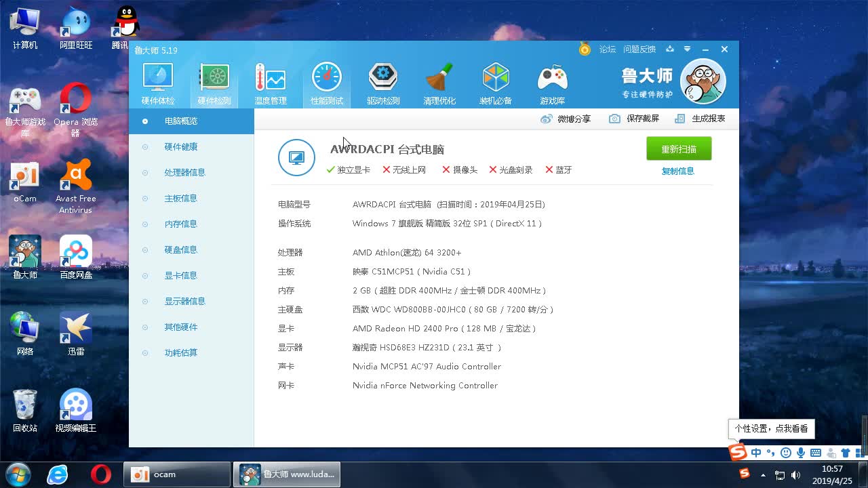Select 显卡信息 in the sidebar
Viewport: 868px width, 488px height.
(191, 276)
